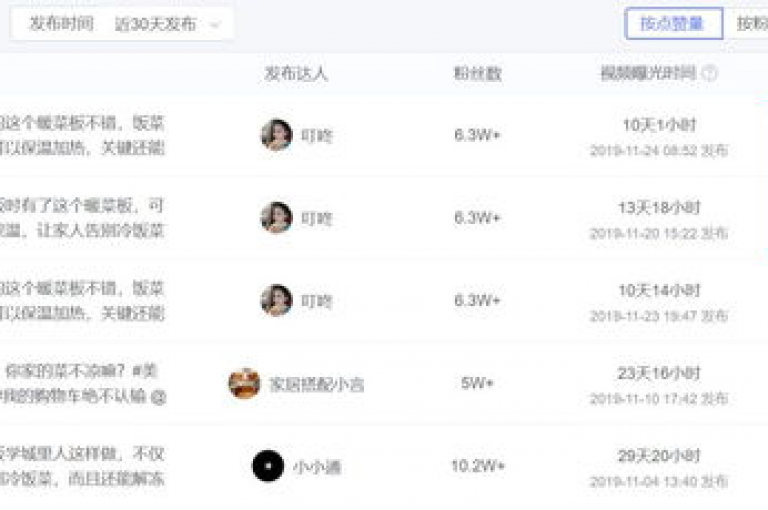Click the creator name 小小通
Screen dimensions: 768x510
pos(317,467)
